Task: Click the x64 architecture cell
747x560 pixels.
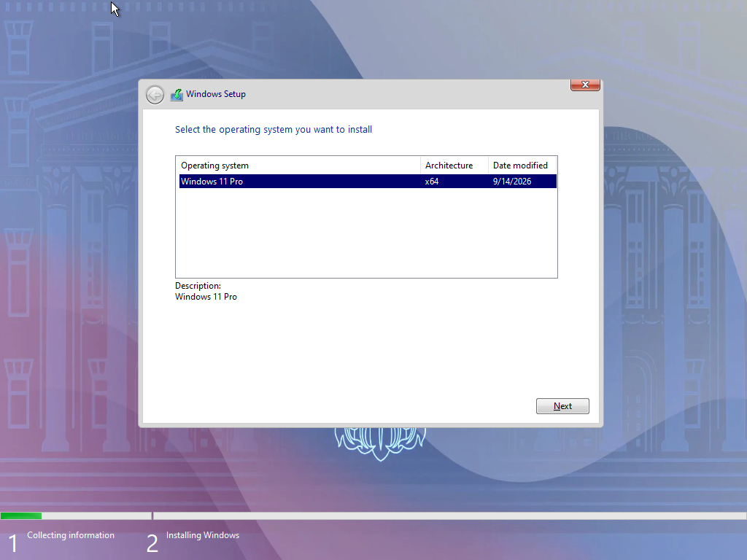Action: tap(432, 182)
